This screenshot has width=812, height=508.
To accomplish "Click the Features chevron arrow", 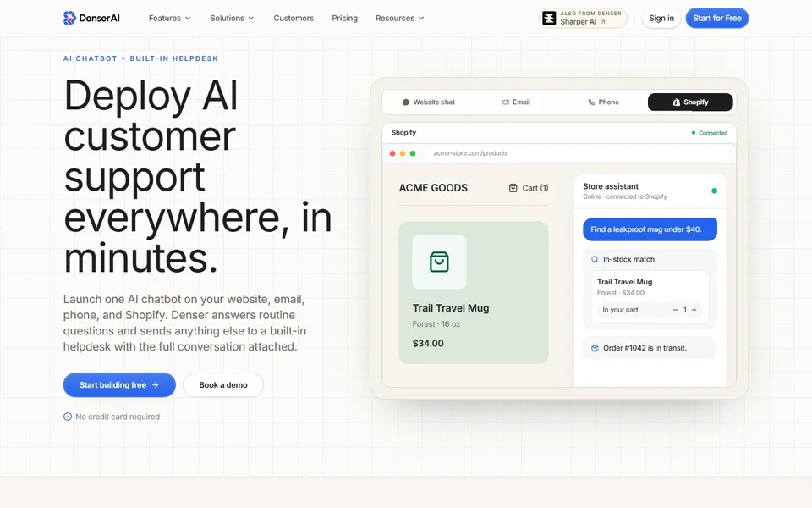I will click(x=188, y=18).
